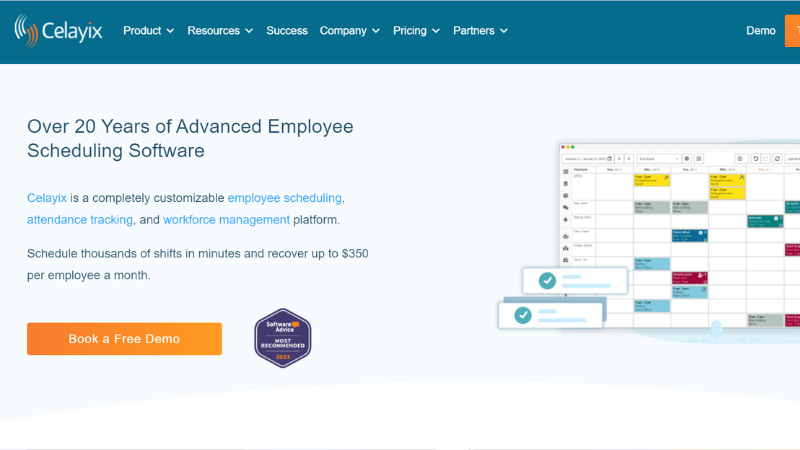Open the attendance tracking link
800x450 pixels.
pyautogui.click(x=80, y=220)
